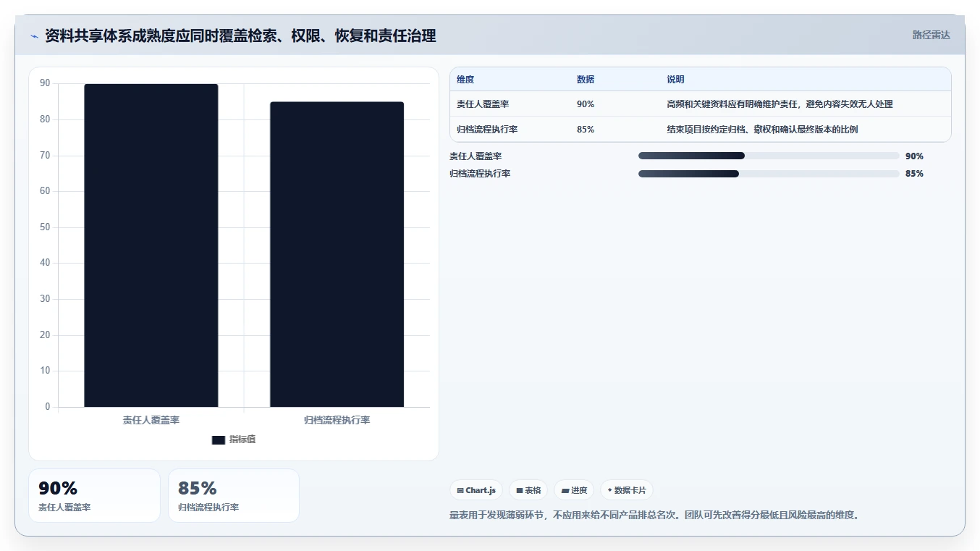Screen dimensions: 980x551
Task: Select table cell 归档流程执行率 in 维度 column
Action: [487, 130]
